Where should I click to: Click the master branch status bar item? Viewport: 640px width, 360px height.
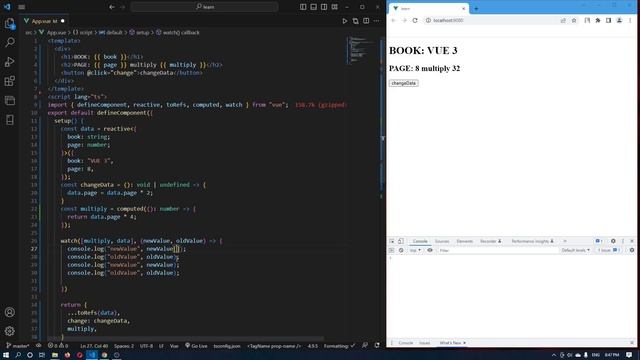18,346
